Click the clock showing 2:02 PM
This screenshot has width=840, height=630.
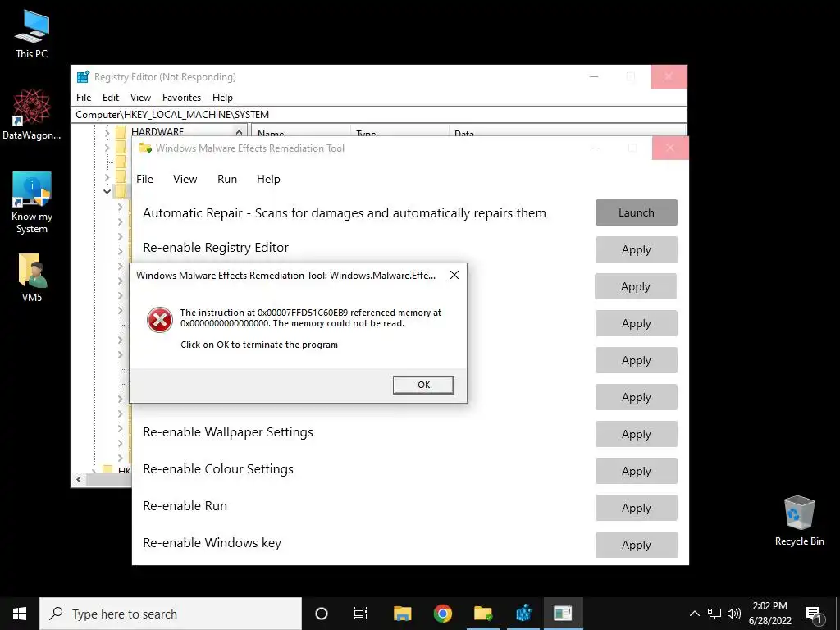point(769,606)
